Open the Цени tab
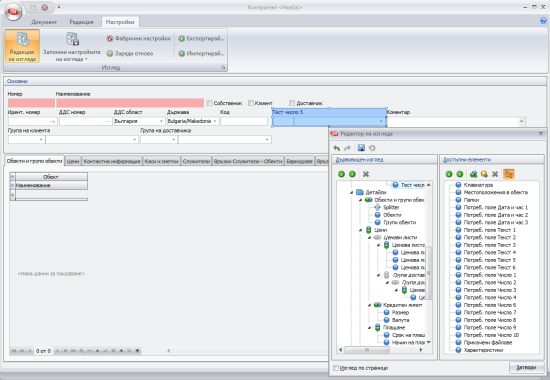This screenshot has height=380, width=550. tap(73, 161)
